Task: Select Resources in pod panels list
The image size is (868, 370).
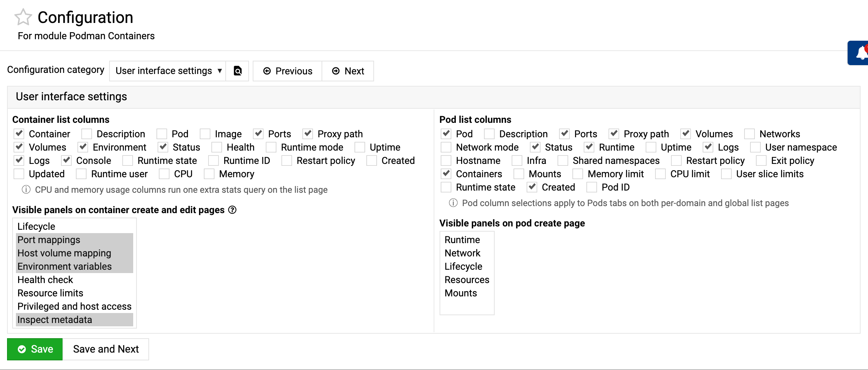Action: pyautogui.click(x=467, y=280)
